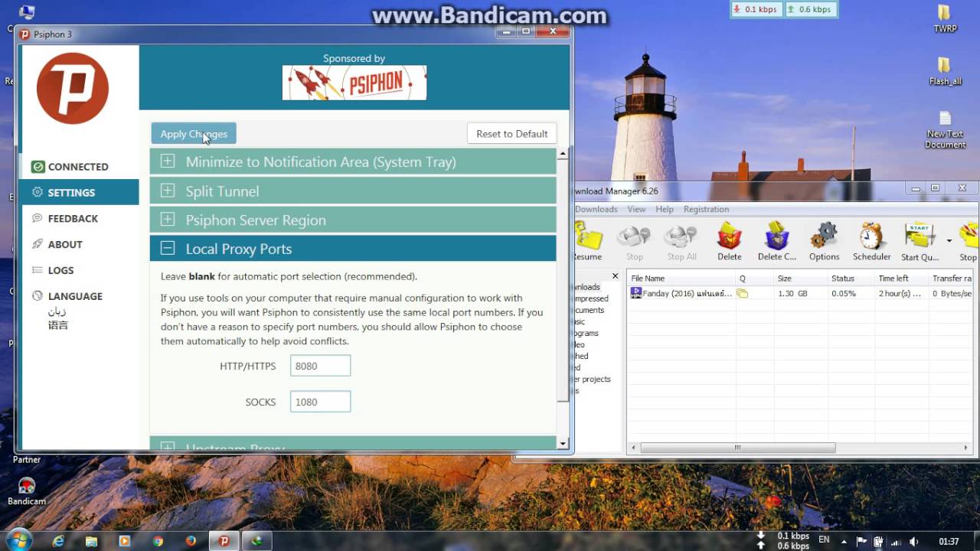Collapse the Local Proxy Ports section
Screen dimensions: 980x551
click(x=353, y=249)
